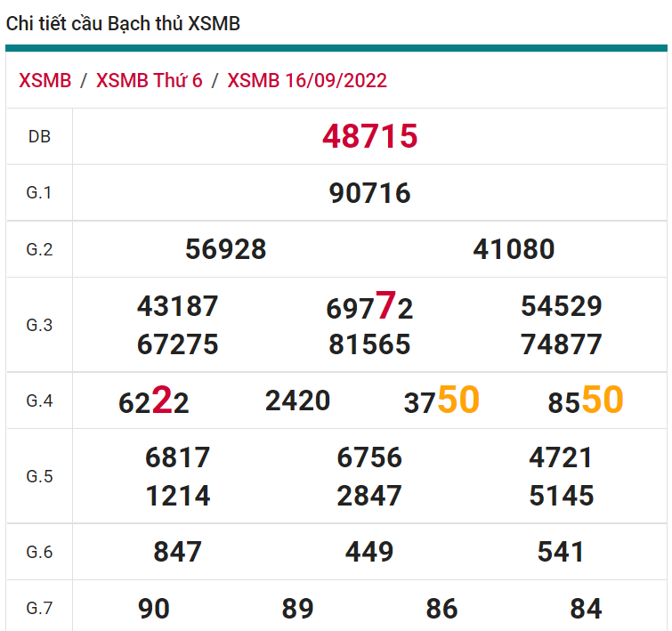This screenshot has height=631, width=672.
Task: Select the G.5 number 6817
Action: tap(178, 458)
